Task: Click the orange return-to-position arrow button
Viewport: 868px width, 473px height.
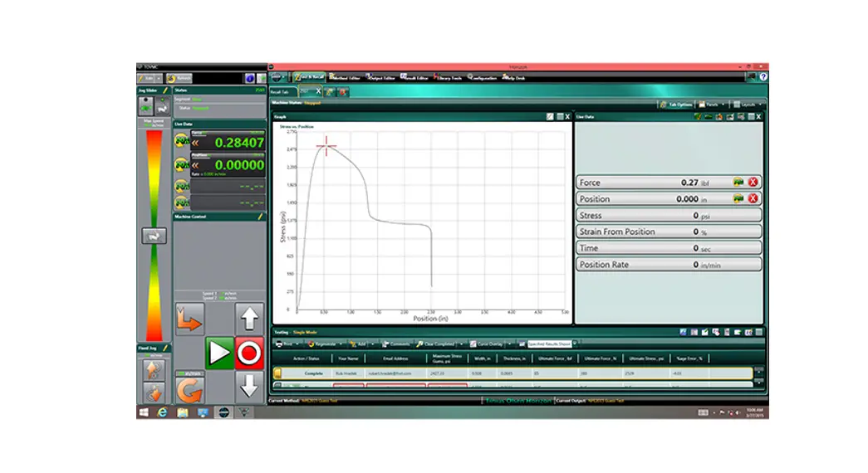Action: click(189, 319)
